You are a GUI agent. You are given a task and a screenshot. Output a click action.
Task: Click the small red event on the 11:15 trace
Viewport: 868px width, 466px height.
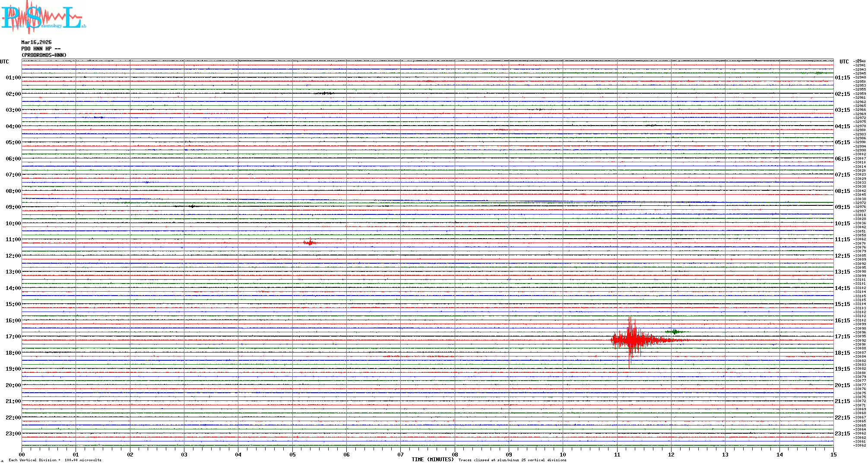pyautogui.click(x=310, y=243)
